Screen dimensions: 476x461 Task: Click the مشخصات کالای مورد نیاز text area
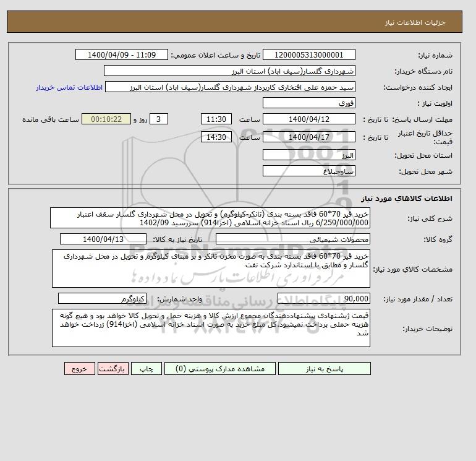211,269
